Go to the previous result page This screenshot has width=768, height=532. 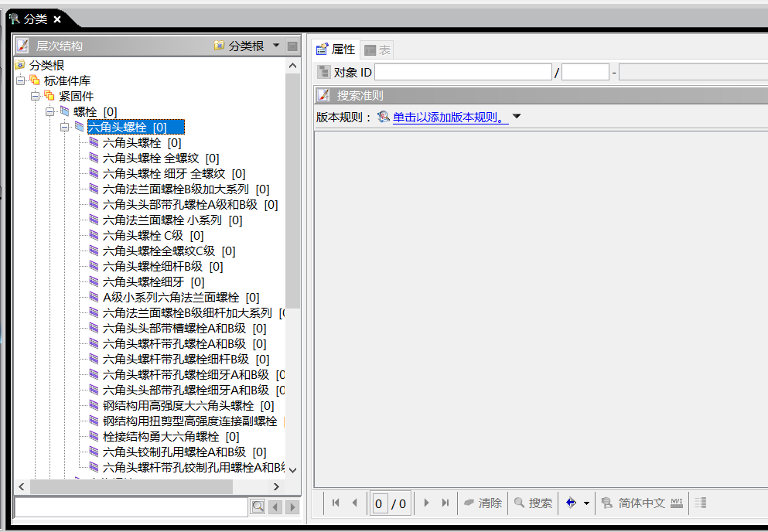coord(355,503)
